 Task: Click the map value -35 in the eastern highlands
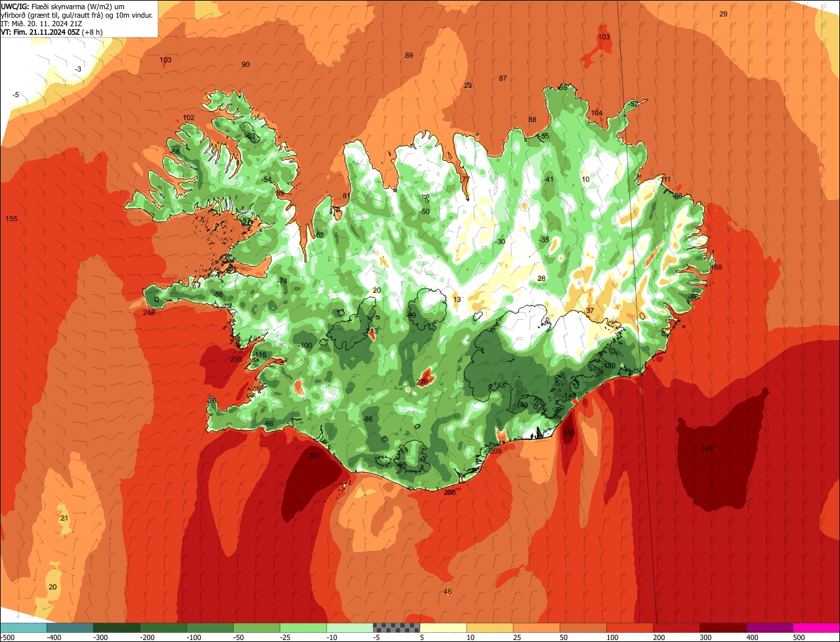pyautogui.click(x=543, y=240)
